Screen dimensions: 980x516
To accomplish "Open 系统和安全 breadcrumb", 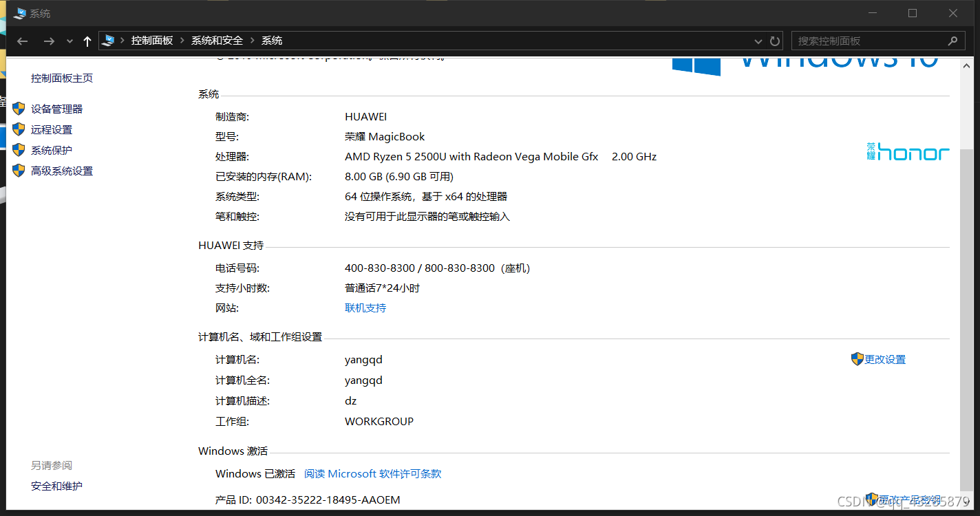I will click(x=217, y=41).
